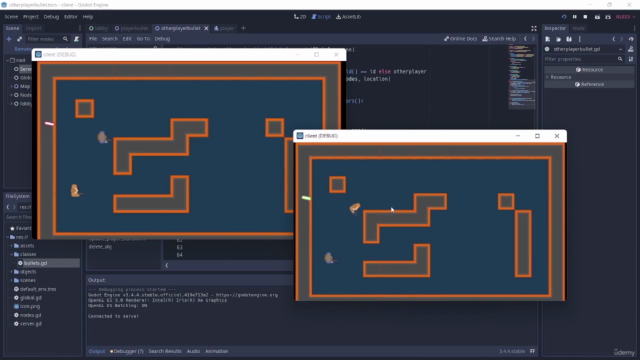Open the Debugger (7) bottom panel
Image resolution: width=640 pixels, height=360 pixels.
click(127, 351)
